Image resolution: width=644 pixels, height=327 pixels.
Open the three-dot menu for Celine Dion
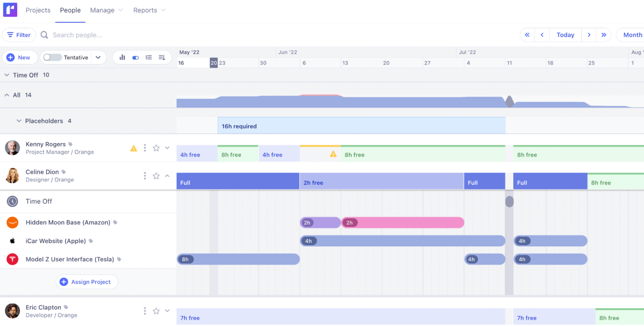tap(145, 176)
